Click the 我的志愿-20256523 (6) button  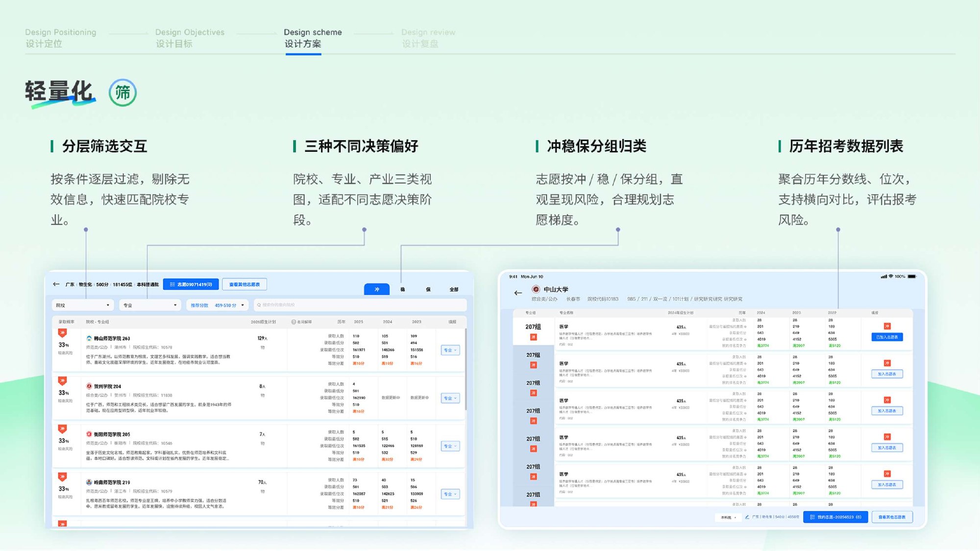point(835,517)
